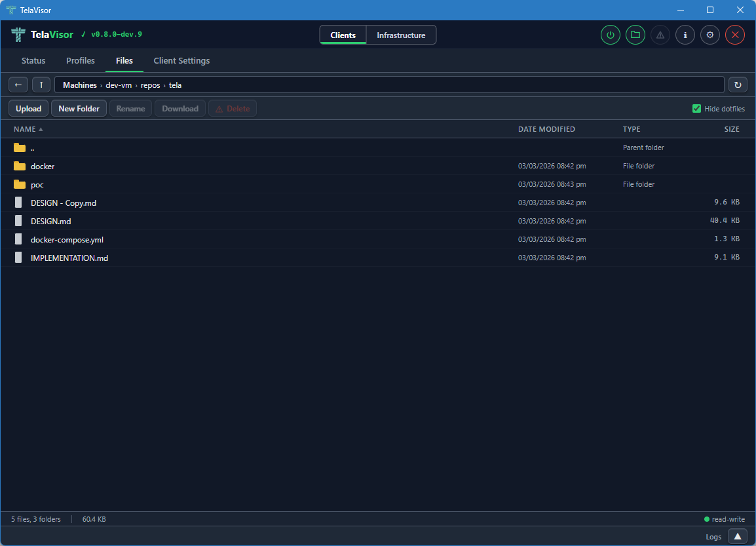This screenshot has width=756, height=546.
Task: Click the refresh icon beside path bar
Action: pos(738,85)
